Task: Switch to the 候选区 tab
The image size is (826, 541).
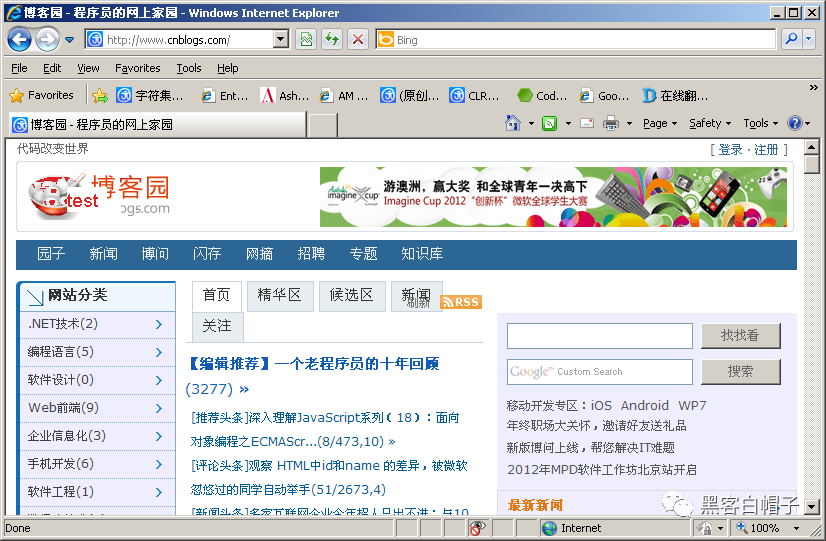Action: pos(352,296)
